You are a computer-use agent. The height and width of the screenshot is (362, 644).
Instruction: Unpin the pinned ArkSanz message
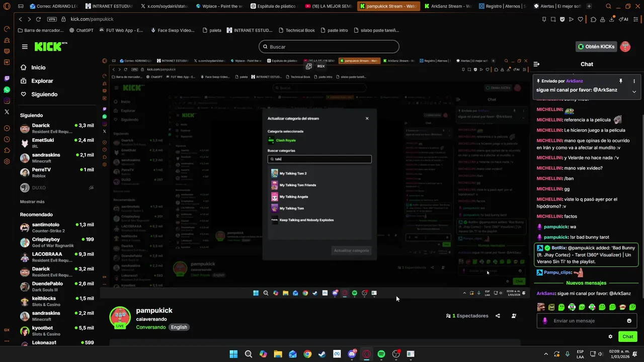click(x=621, y=81)
